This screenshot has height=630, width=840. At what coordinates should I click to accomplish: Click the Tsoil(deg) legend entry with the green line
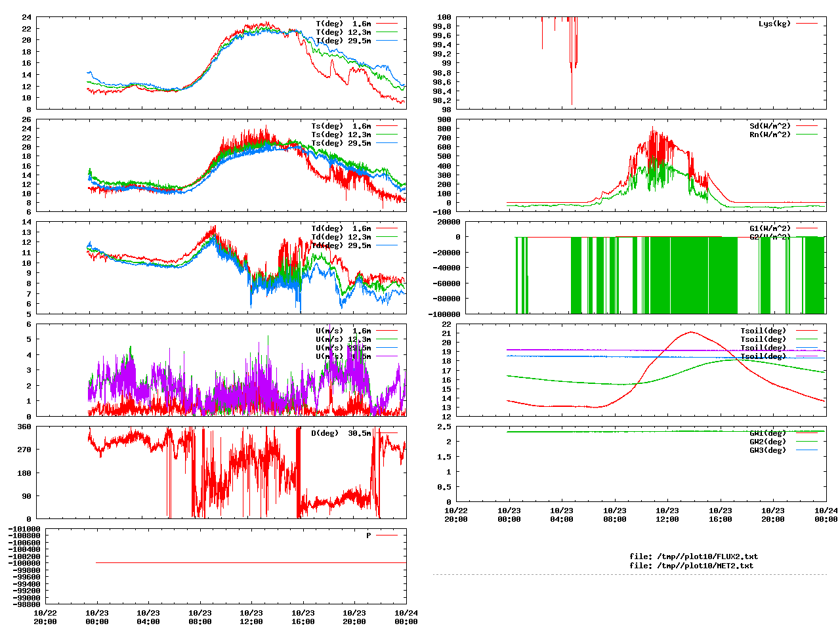(x=763, y=339)
